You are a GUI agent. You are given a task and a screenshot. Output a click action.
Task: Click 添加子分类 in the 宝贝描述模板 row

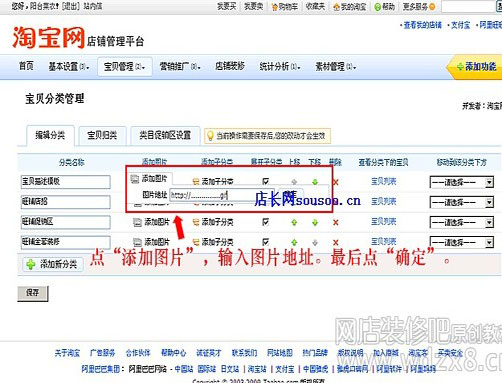[213, 181]
